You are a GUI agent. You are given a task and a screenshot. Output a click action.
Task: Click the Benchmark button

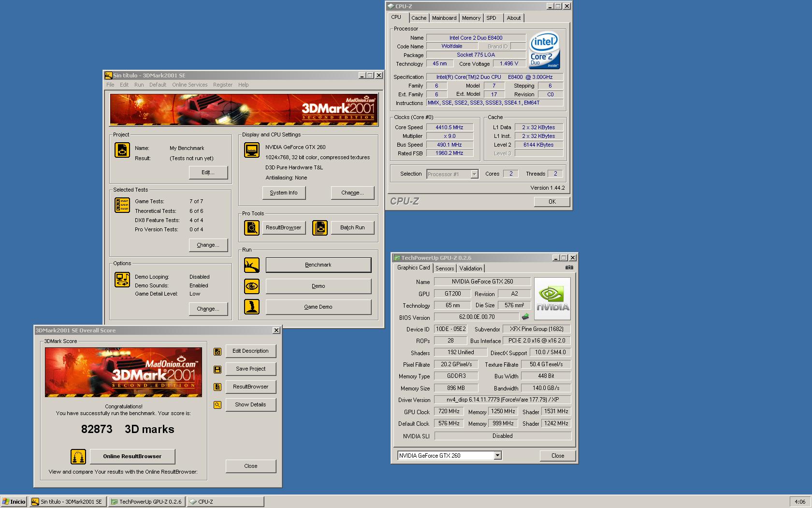point(318,265)
